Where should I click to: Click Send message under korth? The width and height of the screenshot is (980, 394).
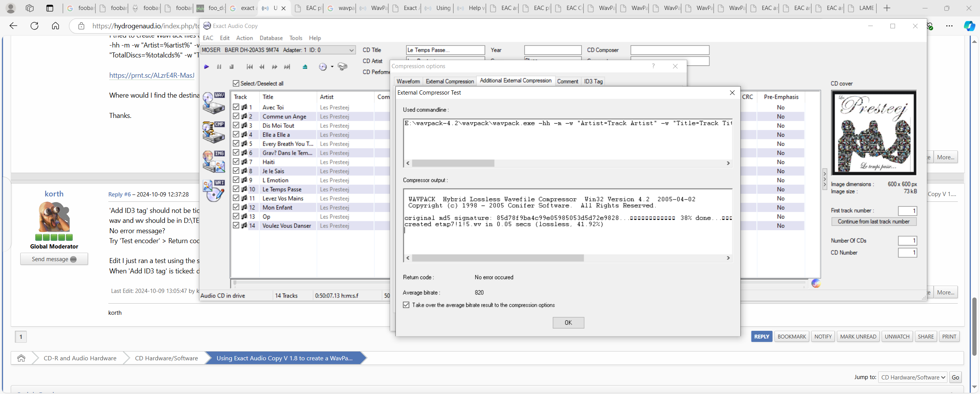54,259
